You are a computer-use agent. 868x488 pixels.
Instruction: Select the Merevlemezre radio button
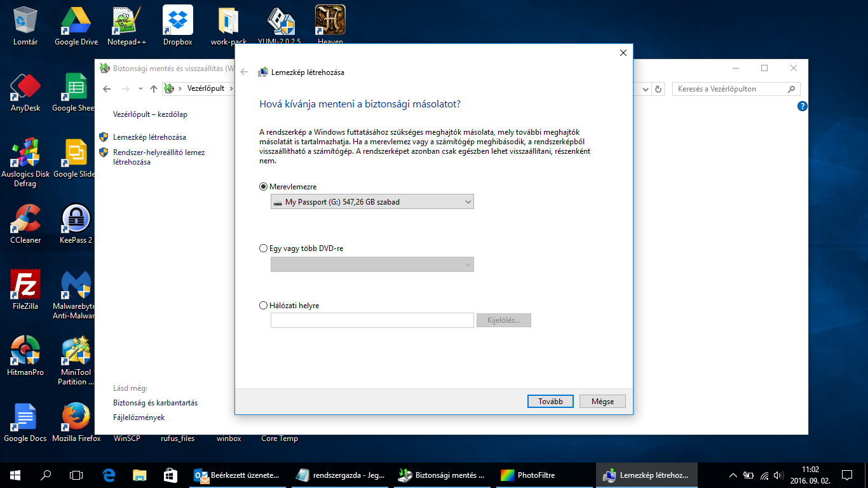(264, 187)
